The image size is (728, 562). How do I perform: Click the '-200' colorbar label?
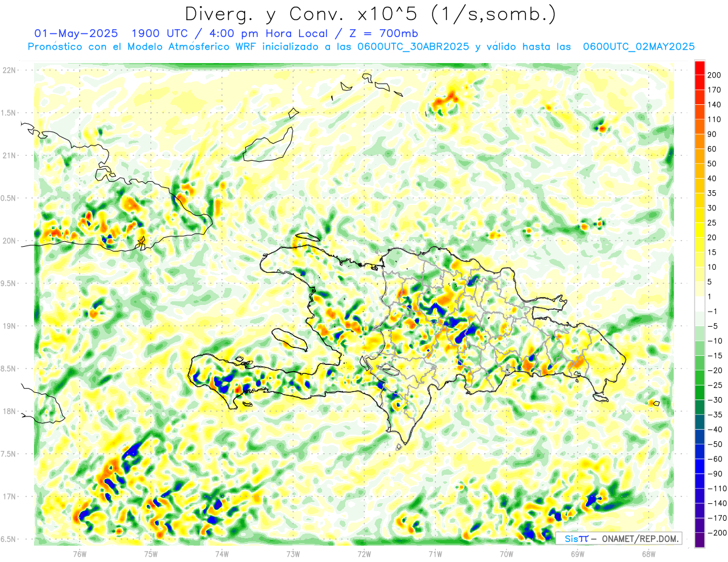point(717,532)
